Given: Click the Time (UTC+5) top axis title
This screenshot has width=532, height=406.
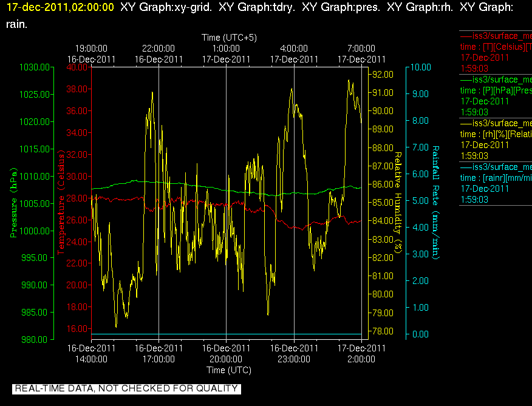Looking at the screenshot, I should [x=229, y=37].
